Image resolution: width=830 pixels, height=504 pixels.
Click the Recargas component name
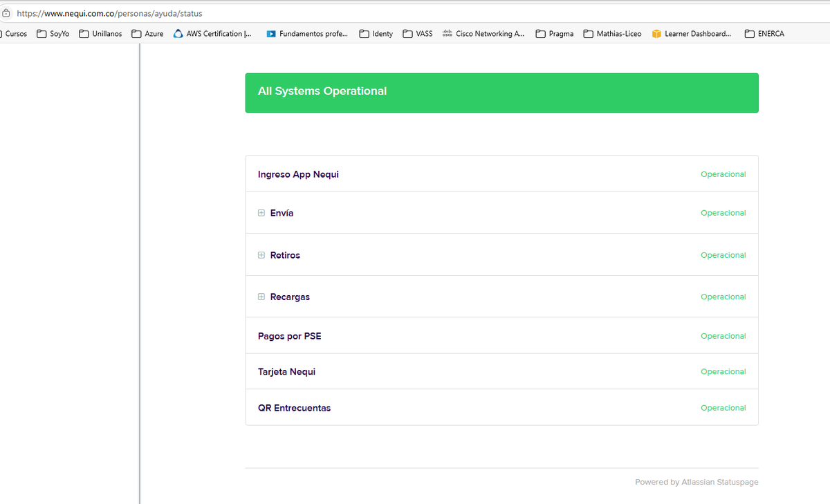pos(290,297)
